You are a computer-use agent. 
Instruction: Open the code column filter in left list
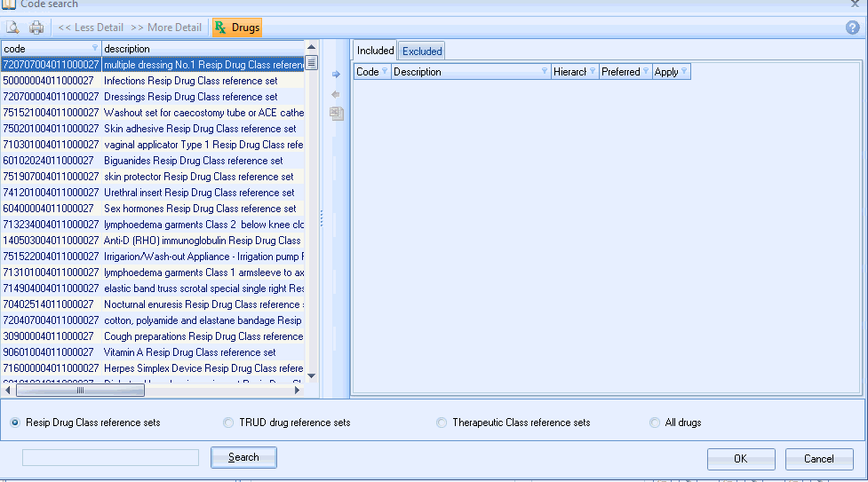95,48
